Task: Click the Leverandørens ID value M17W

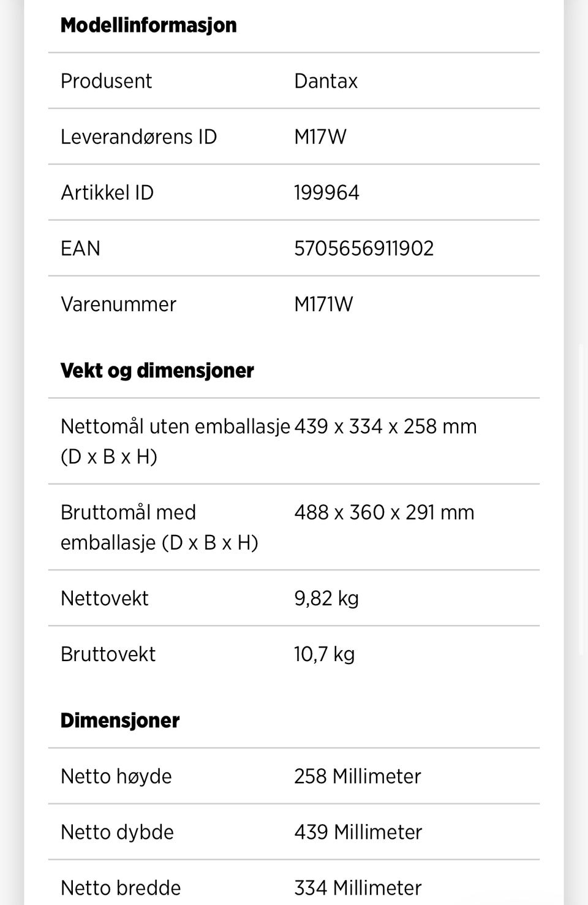Action: point(320,137)
